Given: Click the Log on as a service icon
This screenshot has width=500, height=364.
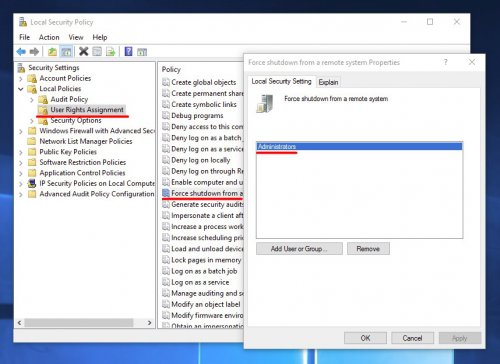Looking at the screenshot, I should 166,282.
